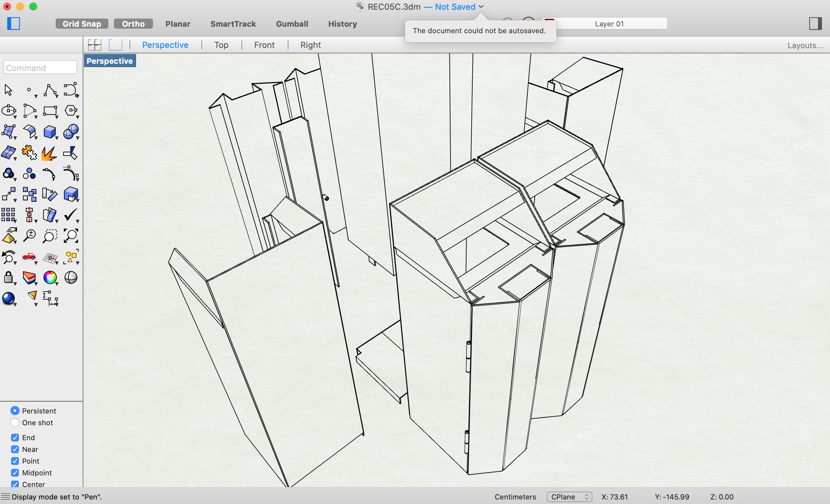This screenshot has height=504, width=830.
Task: Toggle the left sidebar panel icon
Action: coord(13,23)
